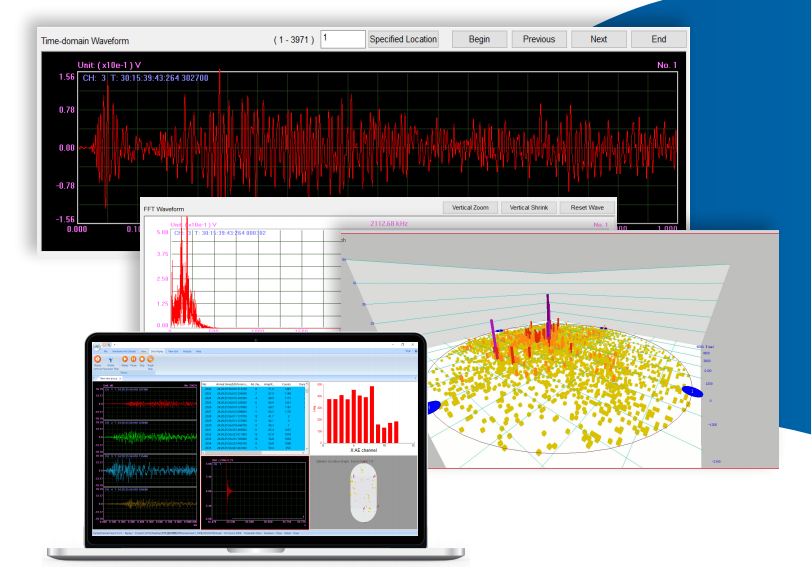
Task: Click the Begin button
Action: pos(479,39)
